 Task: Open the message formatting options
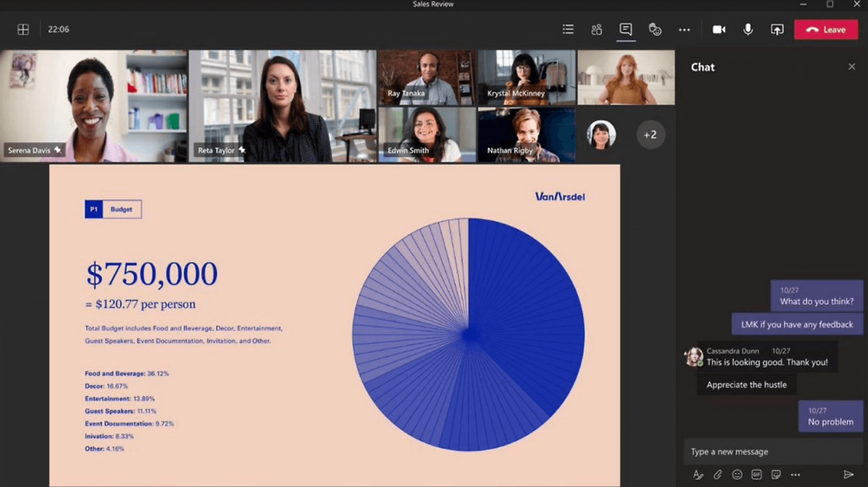pyautogui.click(x=698, y=475)
